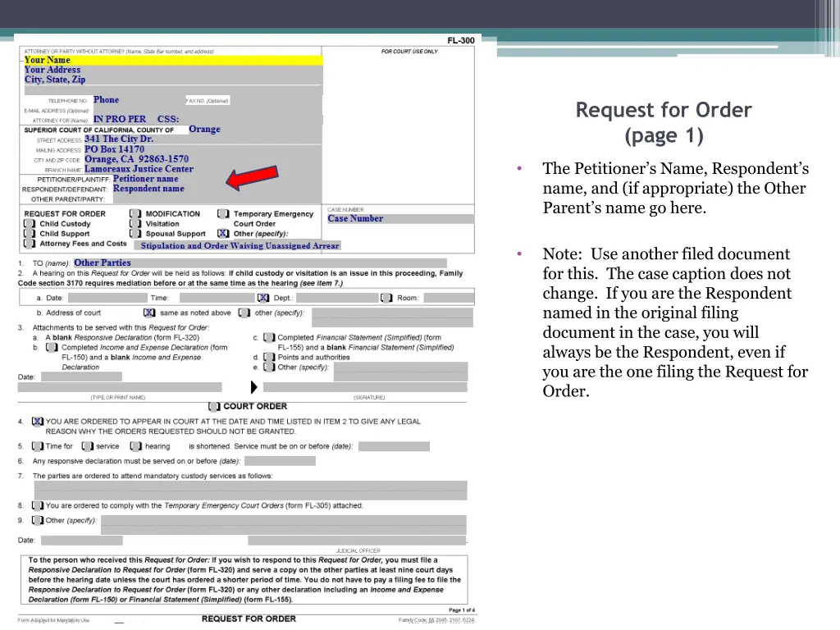840x630 pixels.
Task: Check the Room checkbox
Action: pos(386,298)
